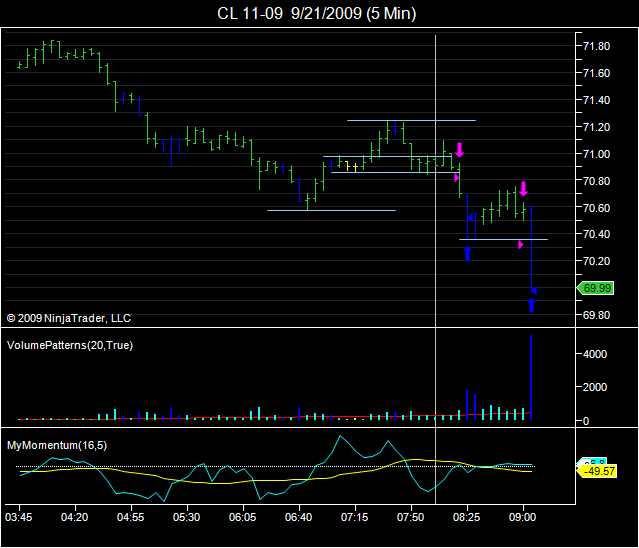Image resolution: width=639 pixels, height=548 pixels.
Task: Click the 07:15 time axis label
Action: [355, 517]
